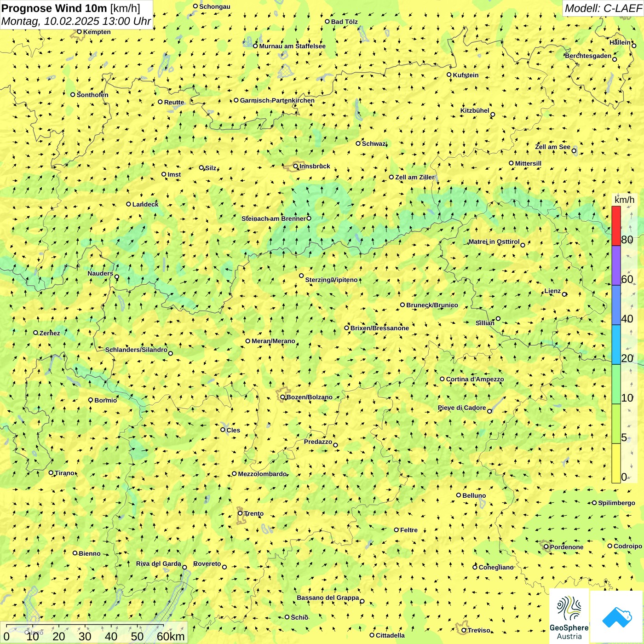This screenshot has width=644, height=644.
Task: Click the Schwaz city marker
Action: (358, 143)
